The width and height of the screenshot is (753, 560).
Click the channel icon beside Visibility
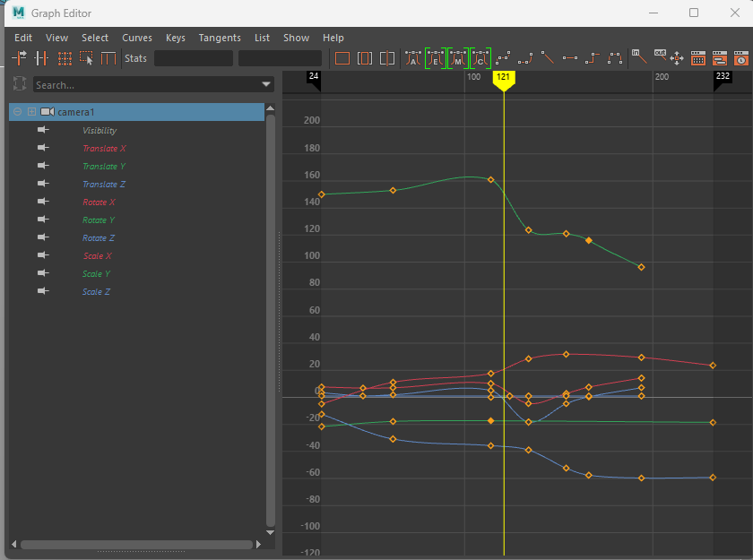43,130
